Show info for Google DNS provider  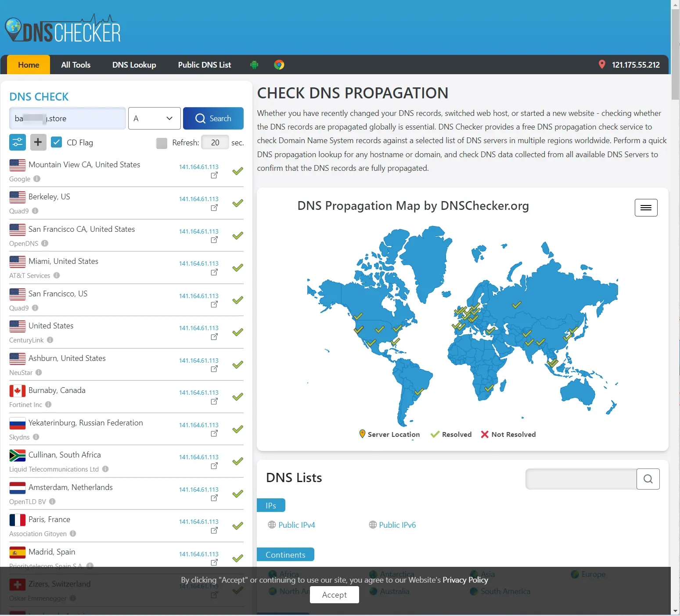click(x=37, y=179)
